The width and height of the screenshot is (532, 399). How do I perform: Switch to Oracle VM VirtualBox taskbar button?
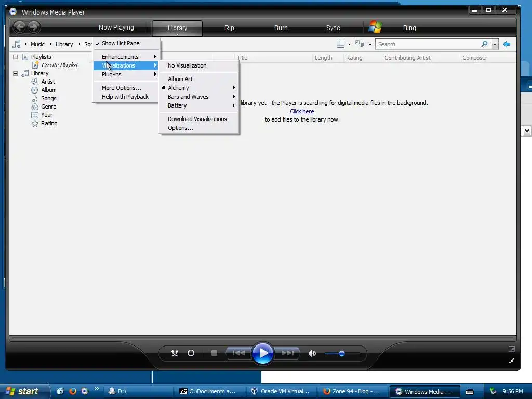(280, 391)
